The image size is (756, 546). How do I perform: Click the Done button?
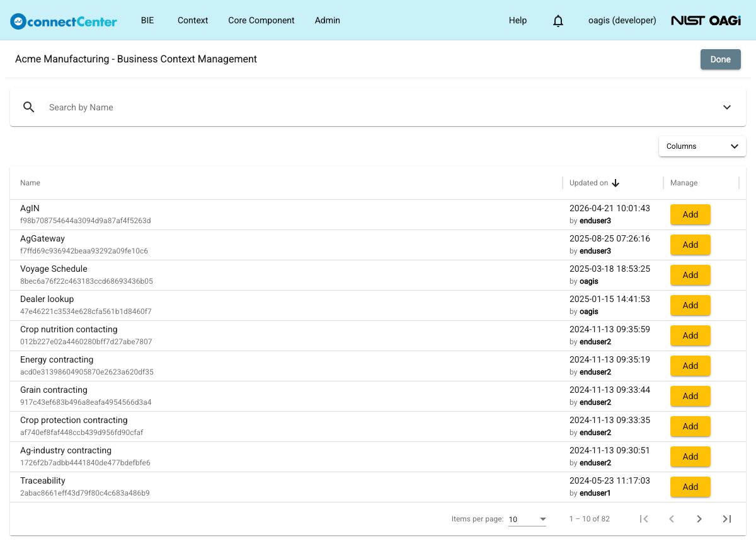[x=721, y=59]
